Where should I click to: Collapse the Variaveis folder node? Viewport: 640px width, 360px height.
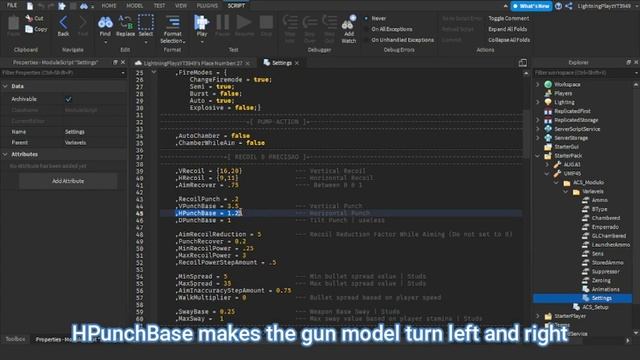point(566,191)
